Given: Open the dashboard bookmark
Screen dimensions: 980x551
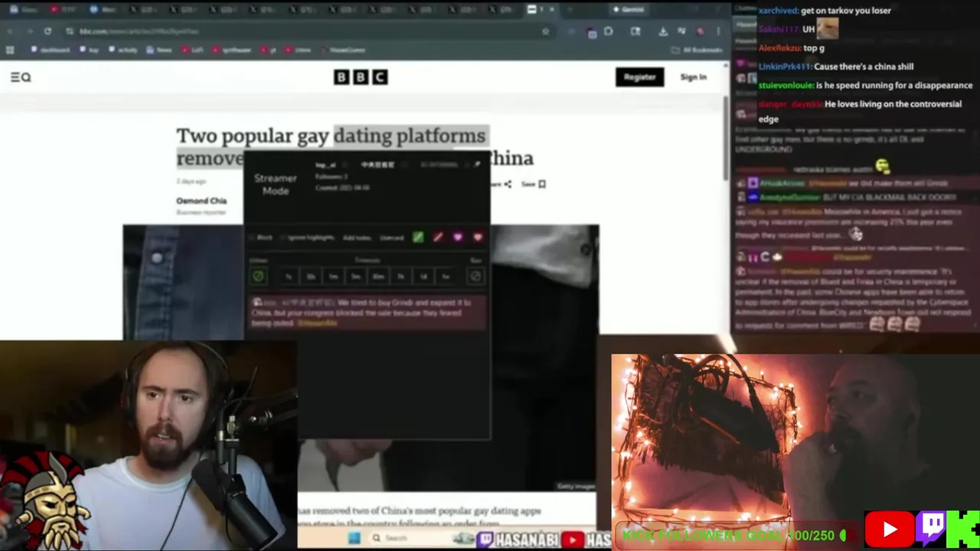Looking at the screenshot, I should click(50, 50).
